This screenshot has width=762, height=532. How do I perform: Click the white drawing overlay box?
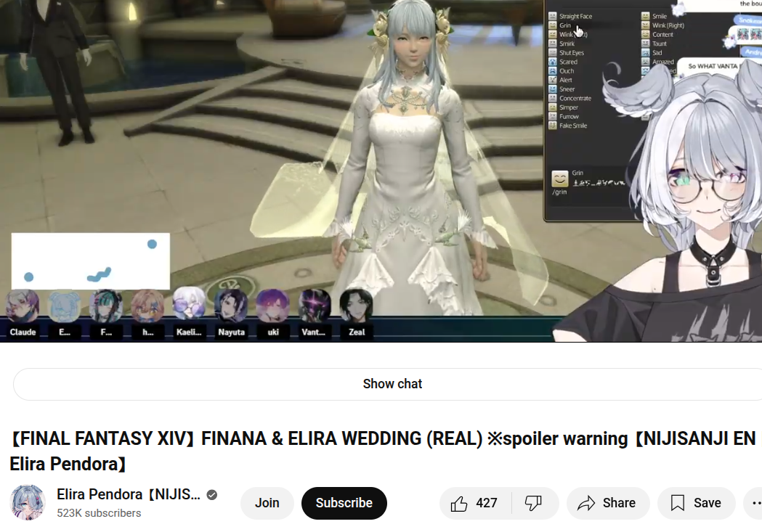(90, 261)
